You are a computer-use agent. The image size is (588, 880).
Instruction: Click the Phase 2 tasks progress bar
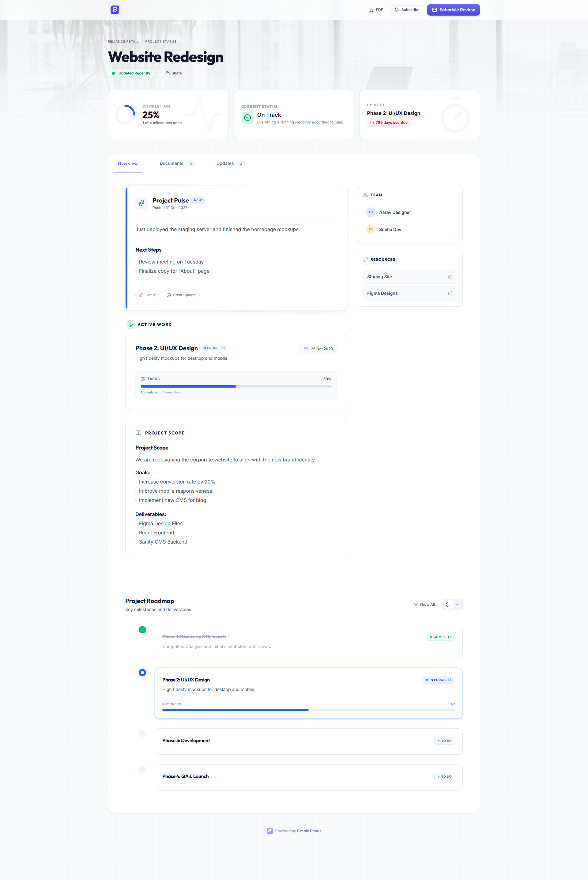click(x=236, y=386)
